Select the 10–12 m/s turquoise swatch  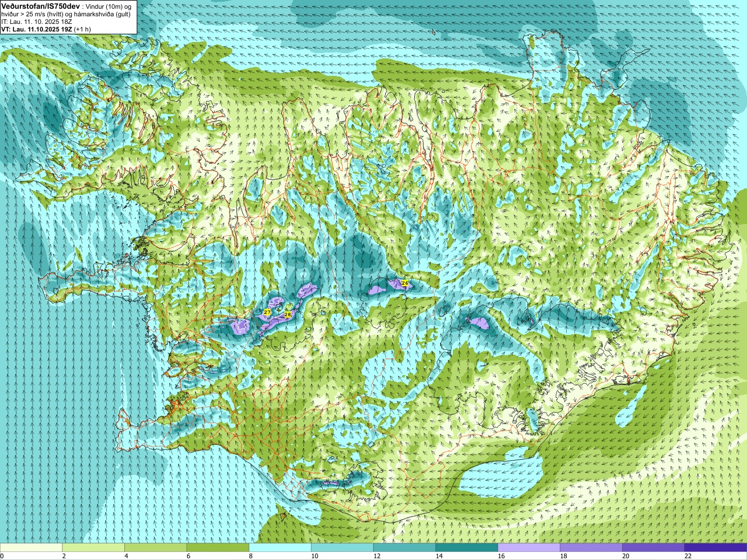point(342,548)
